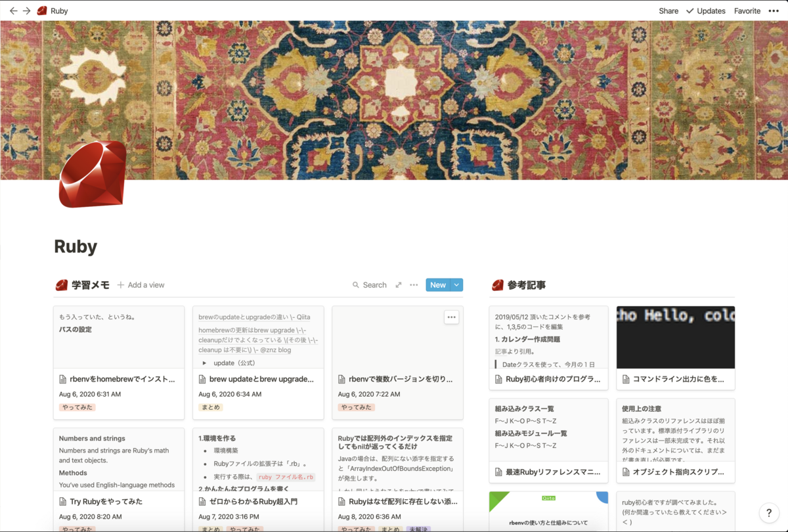Click the date Aug 8, 2020 6:36 AM
Image resolution: width=788 pixels, height=532 pixels.
click(x=370, y=517)
